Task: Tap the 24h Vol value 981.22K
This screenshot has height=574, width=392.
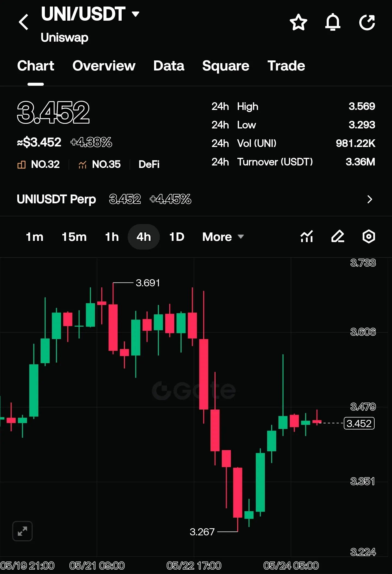Action: (356, 143)
